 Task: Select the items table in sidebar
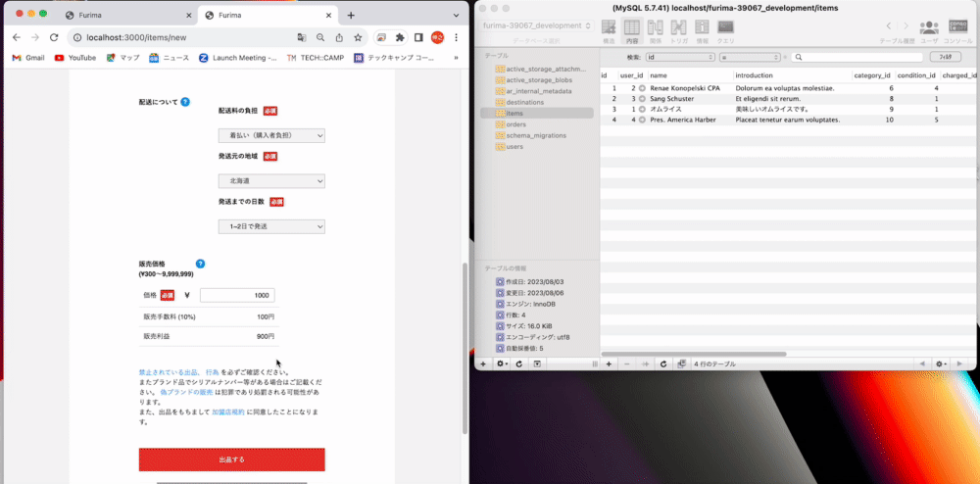tap(537, 113)
